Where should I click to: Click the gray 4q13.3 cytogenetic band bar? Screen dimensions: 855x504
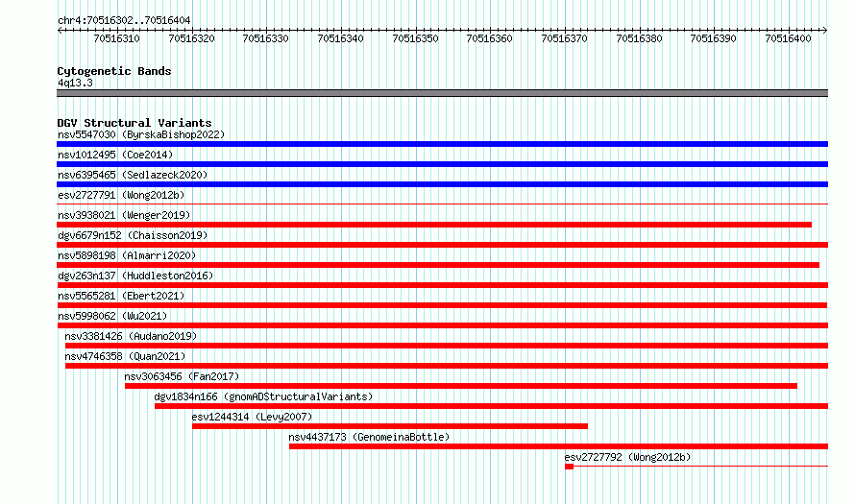tap(442, 93)
